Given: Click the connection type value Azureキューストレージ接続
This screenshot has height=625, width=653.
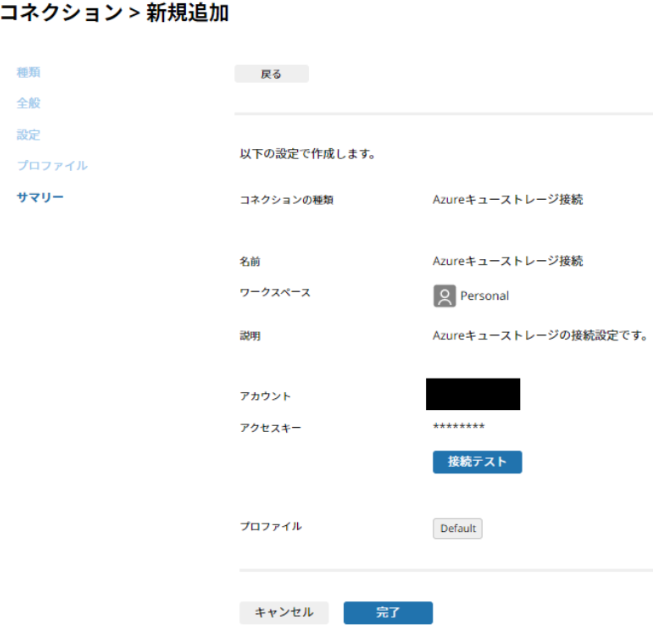Looking at the screenshot, I should pyautogui.click(x=508, y=199).
